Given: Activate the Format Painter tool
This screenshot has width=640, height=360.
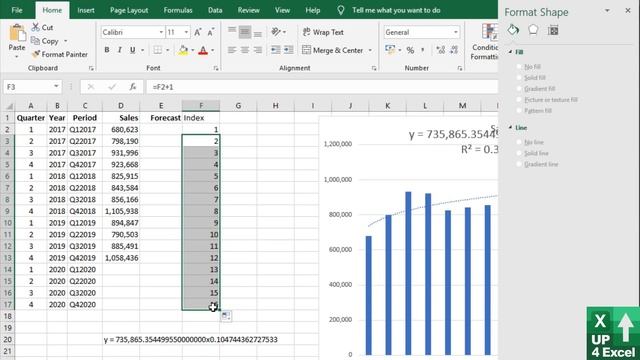Looking at the screenshot, I should (60, 54).
